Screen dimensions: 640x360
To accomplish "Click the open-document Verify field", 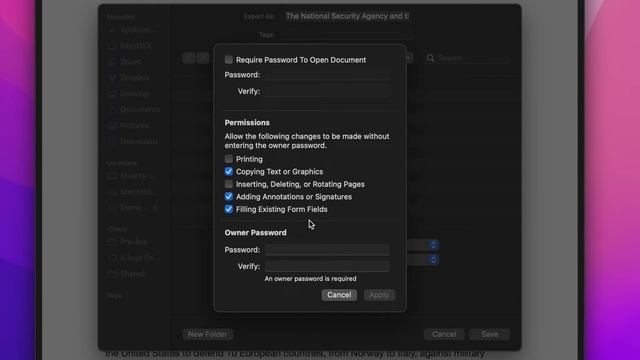I will [x=327, y=91].
